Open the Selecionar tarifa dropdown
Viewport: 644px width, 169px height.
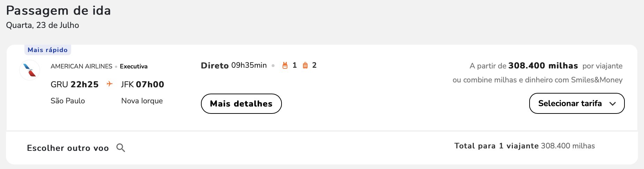577,103
